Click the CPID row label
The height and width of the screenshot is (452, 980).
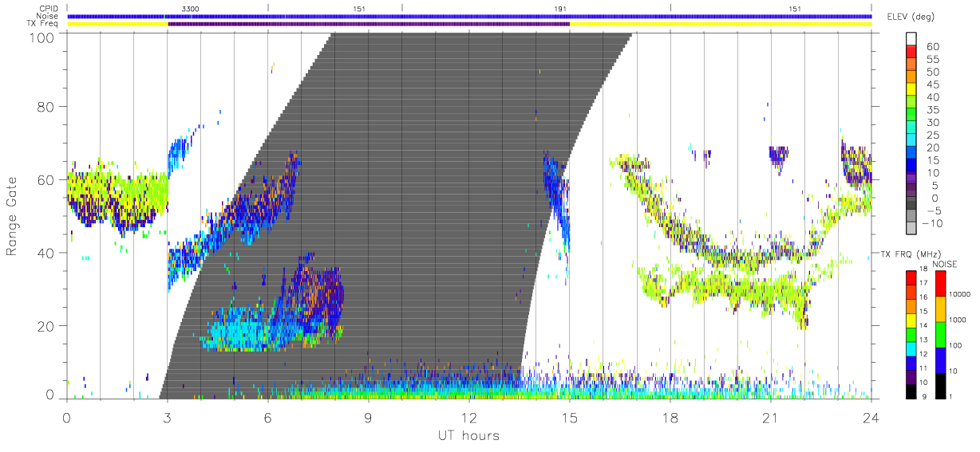(x=49, y=8)
